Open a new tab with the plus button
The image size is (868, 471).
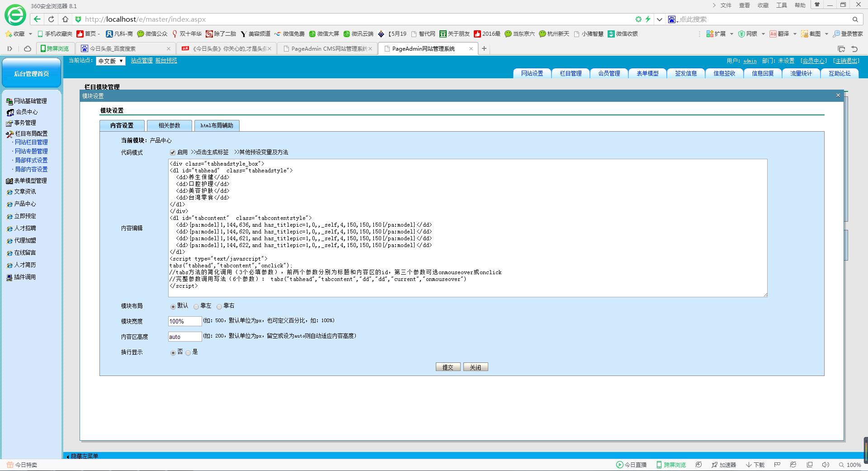[484, 48]
